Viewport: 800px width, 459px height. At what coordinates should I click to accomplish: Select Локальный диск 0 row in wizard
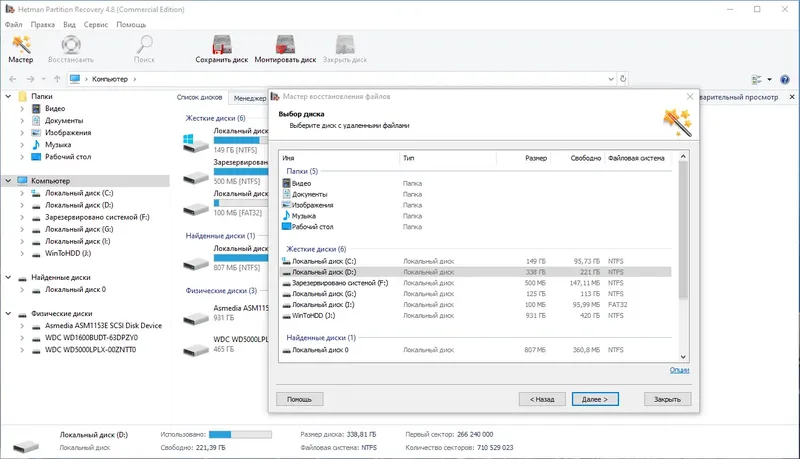coord(476,350)
